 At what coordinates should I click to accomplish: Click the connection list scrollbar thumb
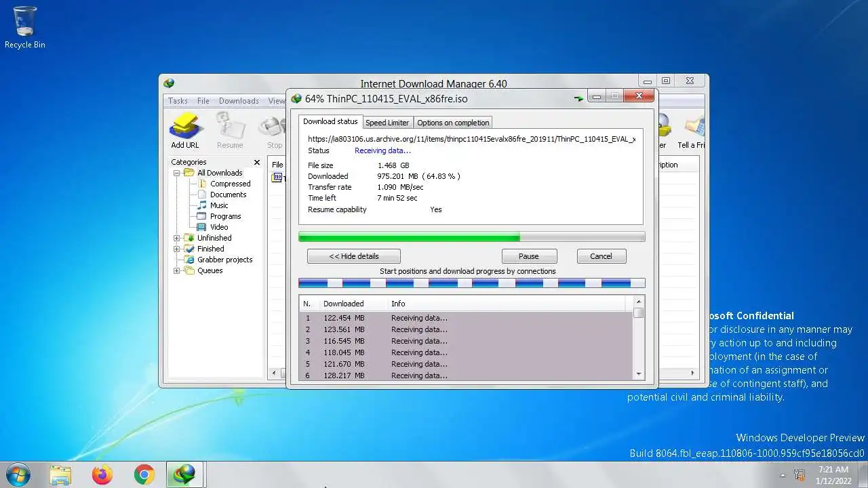(639, 312)
